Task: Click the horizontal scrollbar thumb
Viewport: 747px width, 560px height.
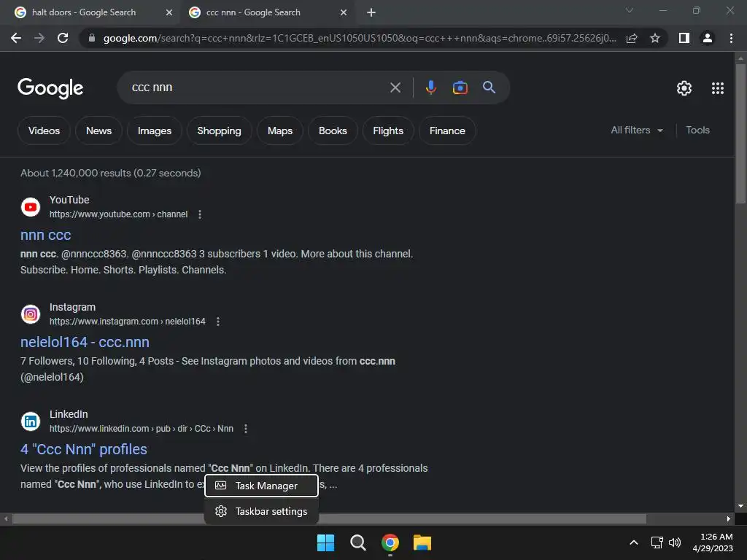Action: coord(329,518)
